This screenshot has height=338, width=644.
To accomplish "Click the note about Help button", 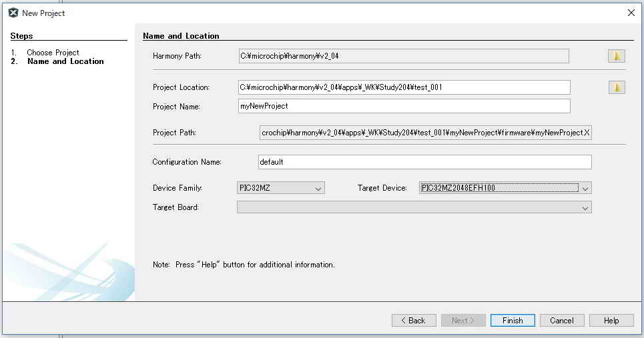I will (x=244, y=265).
